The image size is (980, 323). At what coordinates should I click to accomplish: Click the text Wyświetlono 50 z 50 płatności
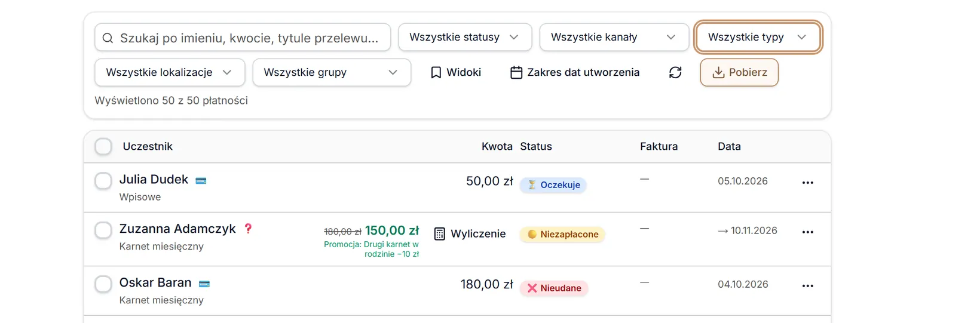pos(171,100)
